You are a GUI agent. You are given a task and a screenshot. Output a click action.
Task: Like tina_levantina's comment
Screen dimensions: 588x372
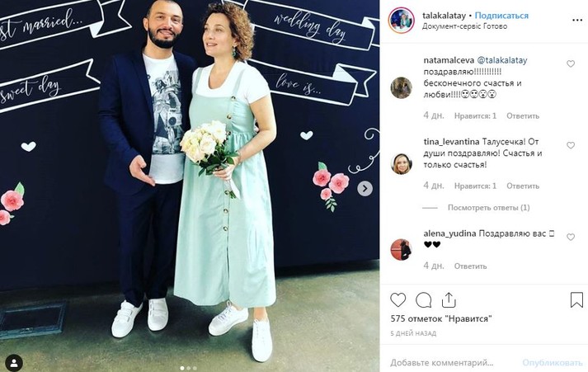point(571,145)
